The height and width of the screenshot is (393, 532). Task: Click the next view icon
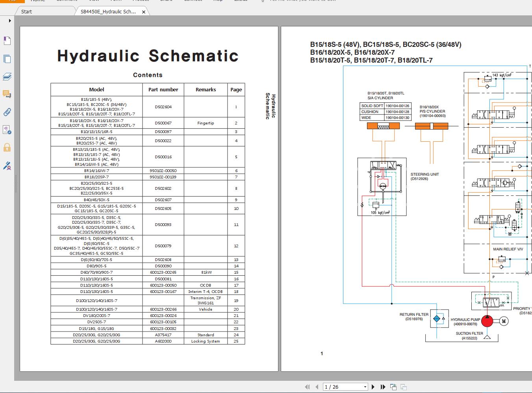click(404, 387)
